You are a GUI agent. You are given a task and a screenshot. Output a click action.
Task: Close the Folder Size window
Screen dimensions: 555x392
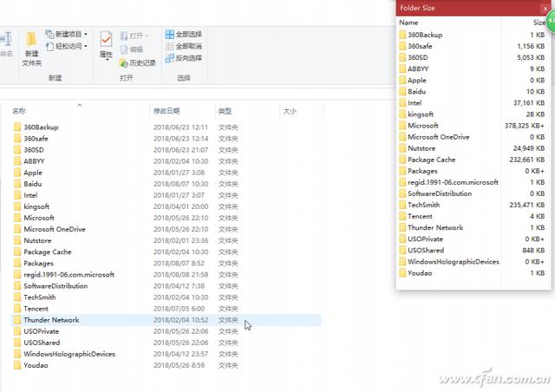(545, 8)
